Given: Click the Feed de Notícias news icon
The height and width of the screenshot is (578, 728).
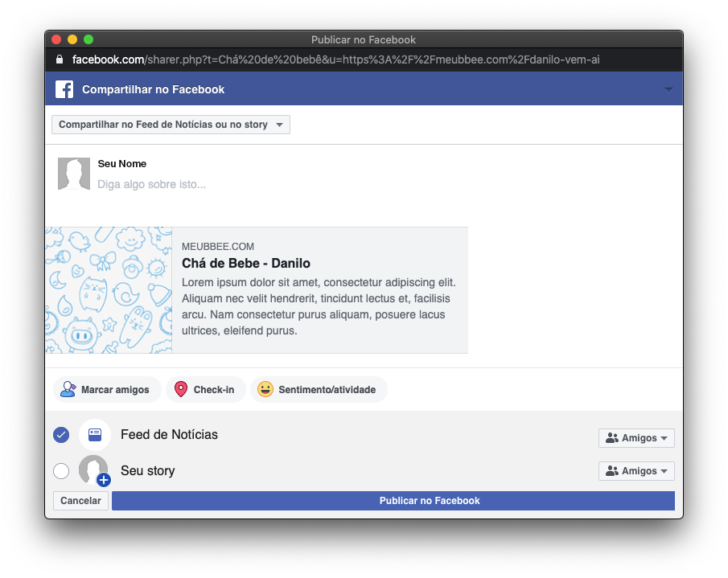Looking at the screenshot, I should pyautogui.click(x=95, y=434).
